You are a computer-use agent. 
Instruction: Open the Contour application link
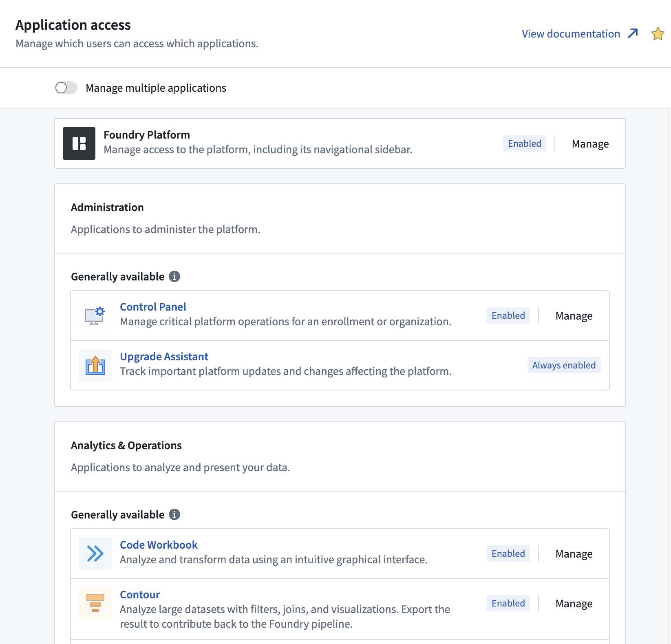(140, 595)
